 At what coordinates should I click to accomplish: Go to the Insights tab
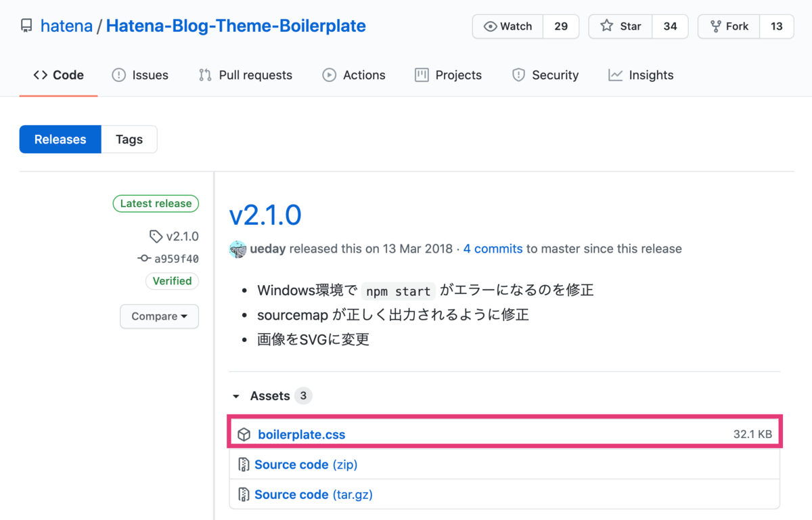pos(641,75)
